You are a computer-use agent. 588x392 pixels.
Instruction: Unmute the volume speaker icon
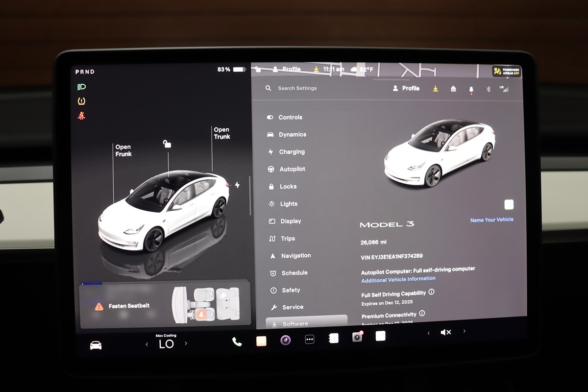click(x=445, y=332)
